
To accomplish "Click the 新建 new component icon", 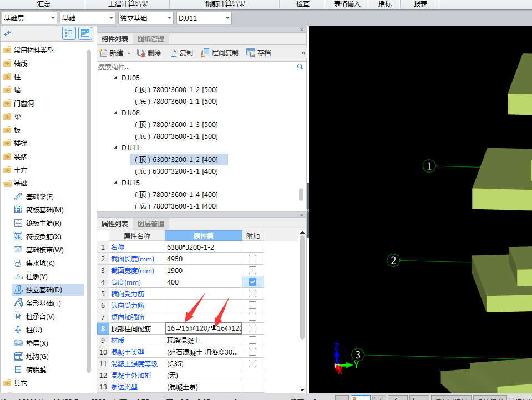I will 104,53.
